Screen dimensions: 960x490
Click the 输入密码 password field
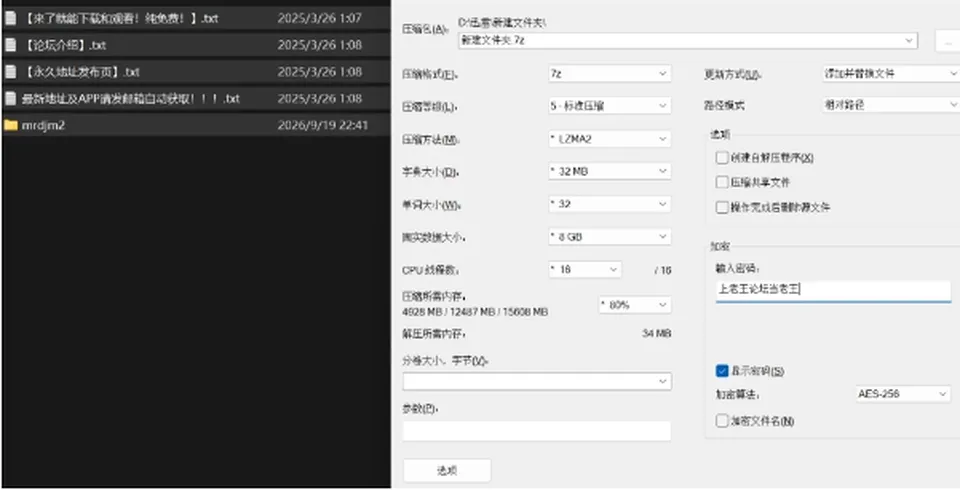pos(833,291)
